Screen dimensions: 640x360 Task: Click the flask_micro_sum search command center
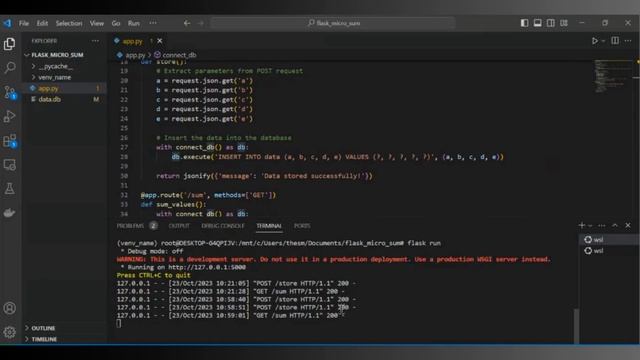pos(333,23)
